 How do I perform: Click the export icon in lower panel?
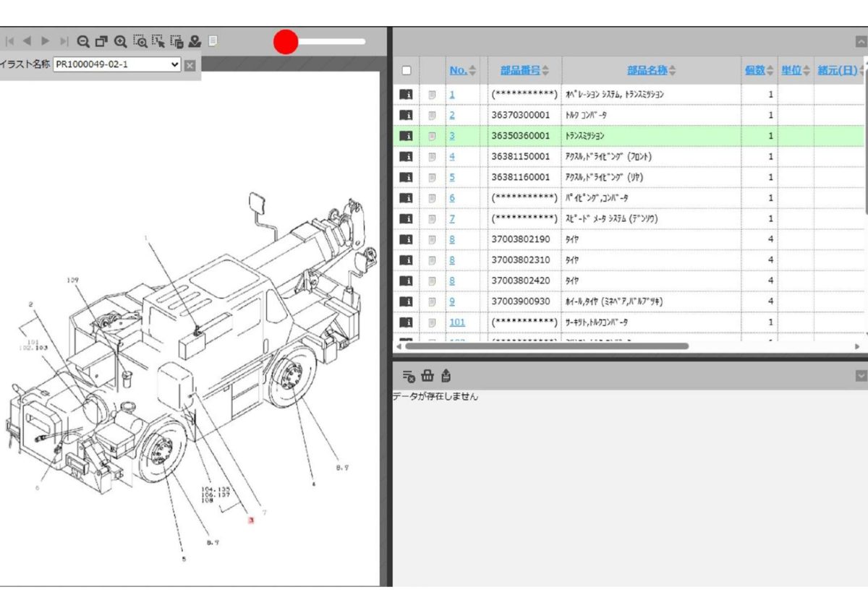tap(446, 376)
